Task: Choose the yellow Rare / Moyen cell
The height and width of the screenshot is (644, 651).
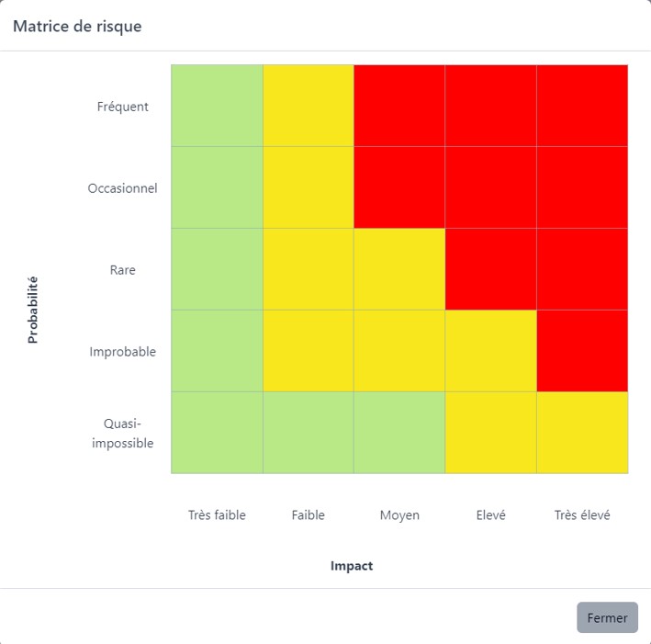Action: coord(399,269)
